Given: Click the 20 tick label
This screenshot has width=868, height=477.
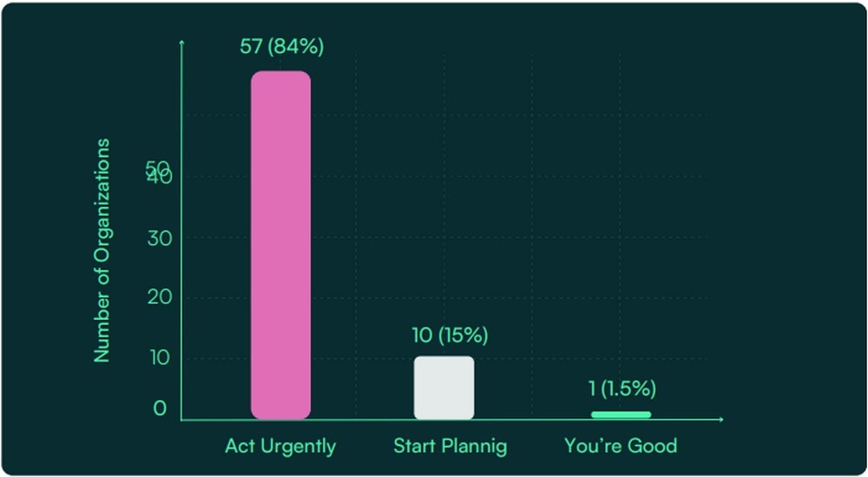Looking at the screenshot, I should 158,297.
